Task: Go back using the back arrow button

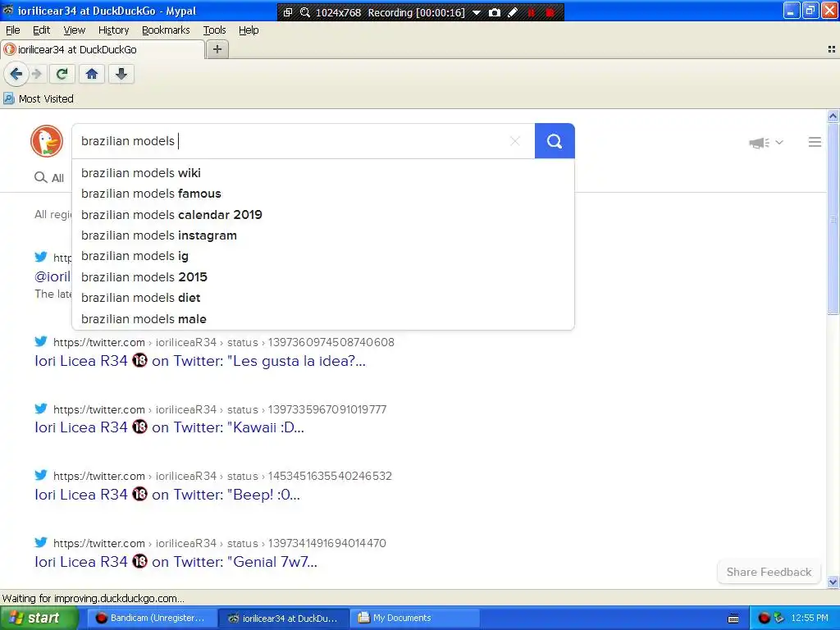Action: pyautogui.click(x=16, y=74)
